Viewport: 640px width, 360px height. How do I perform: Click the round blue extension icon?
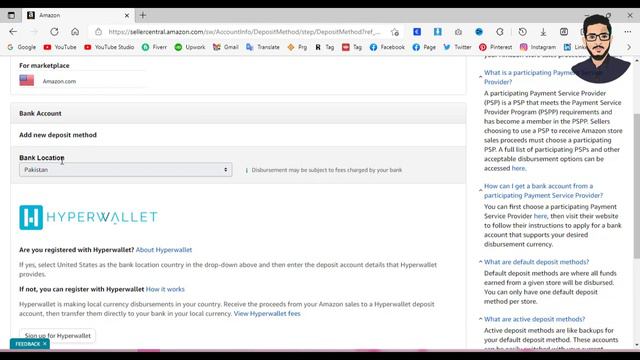(479, 31)
